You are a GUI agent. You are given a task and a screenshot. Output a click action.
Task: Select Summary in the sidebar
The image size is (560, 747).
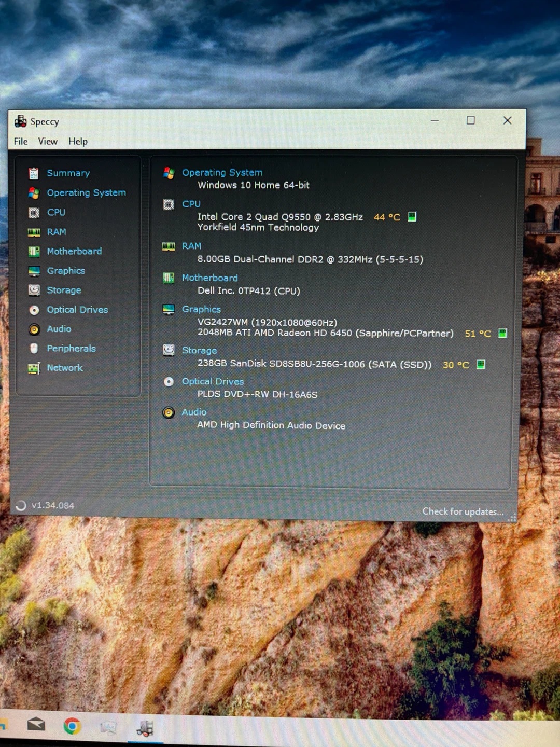click(x=68, y=173)
